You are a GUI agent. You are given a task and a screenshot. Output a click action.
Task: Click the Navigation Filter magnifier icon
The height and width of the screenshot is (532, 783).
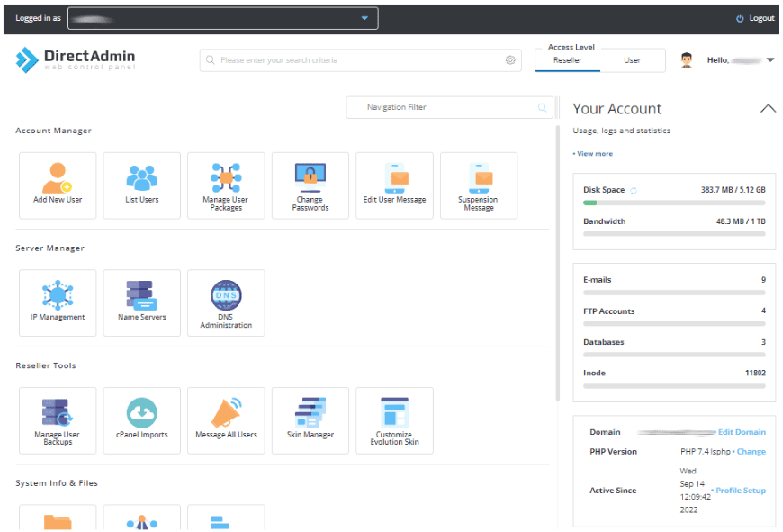542,107
